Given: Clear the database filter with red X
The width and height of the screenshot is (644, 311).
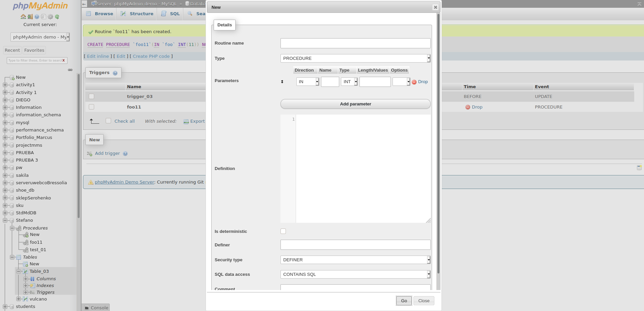Looking at the screenshot, I should pyautogui.click(x=63, y=61).
